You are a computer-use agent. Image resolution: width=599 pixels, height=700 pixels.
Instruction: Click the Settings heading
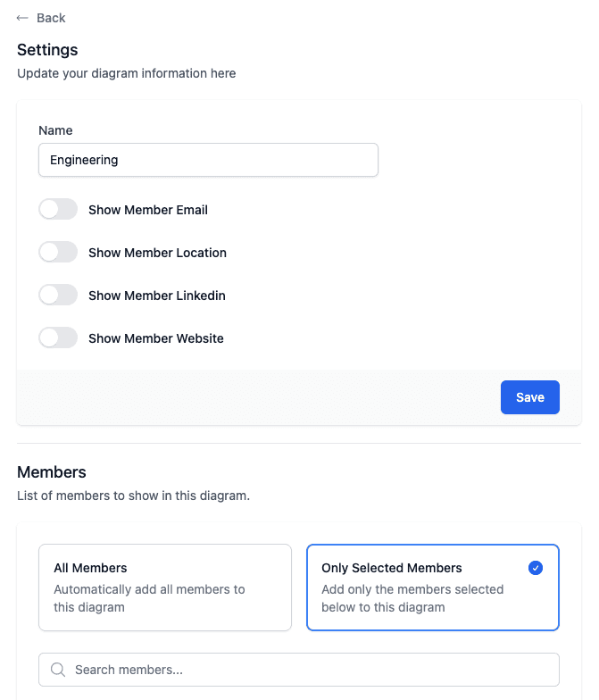[x=47, y=50]
